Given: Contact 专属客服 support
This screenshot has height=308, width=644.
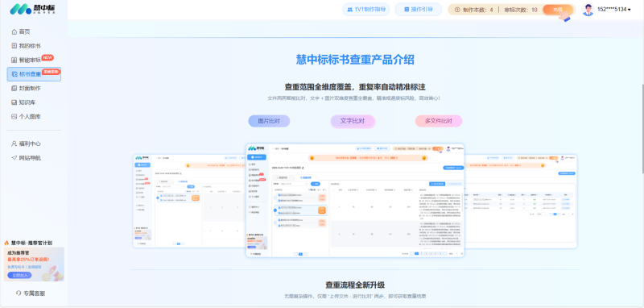Looking at the screenshot, I should point(31,293).
